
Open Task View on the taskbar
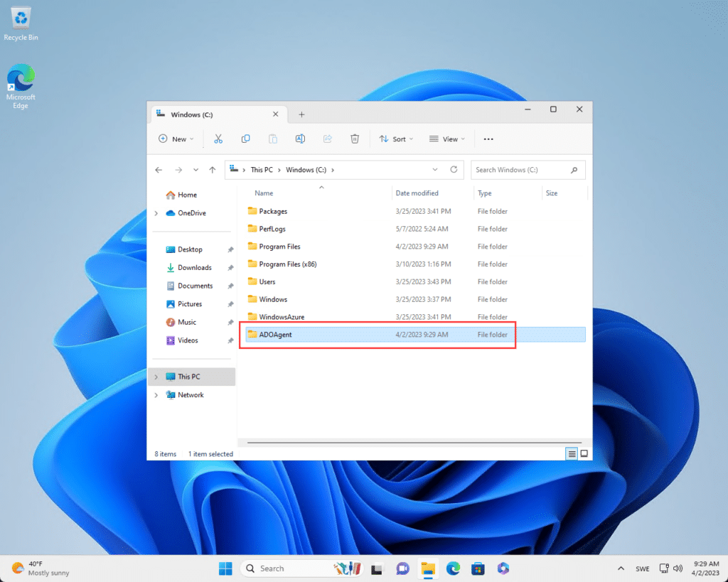click(x=377, y=568)
